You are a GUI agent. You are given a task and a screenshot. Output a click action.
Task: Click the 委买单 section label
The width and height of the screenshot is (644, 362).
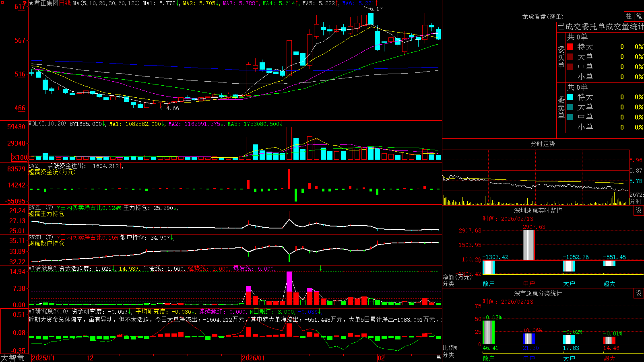tap(561, 57)
